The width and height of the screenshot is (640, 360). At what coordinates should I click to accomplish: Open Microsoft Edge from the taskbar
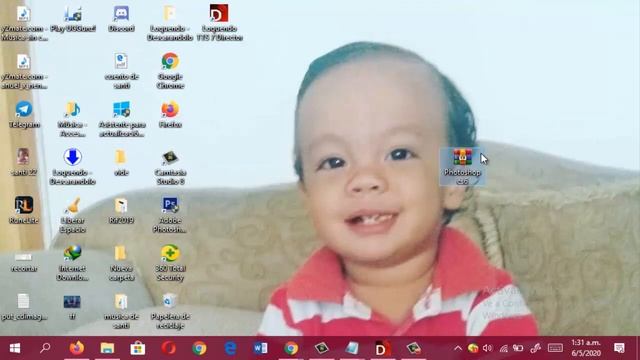[230, 348]
